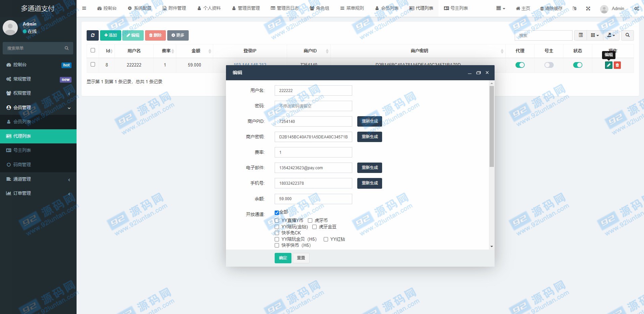Click the sidebar search magnifier icon
Image resolution: width=644 pixels, height=314 pixels.
click(66, 48)
